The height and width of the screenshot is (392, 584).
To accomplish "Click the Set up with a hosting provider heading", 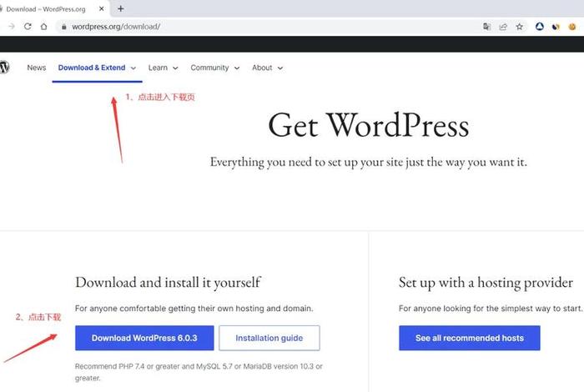I will pos(486,283).
